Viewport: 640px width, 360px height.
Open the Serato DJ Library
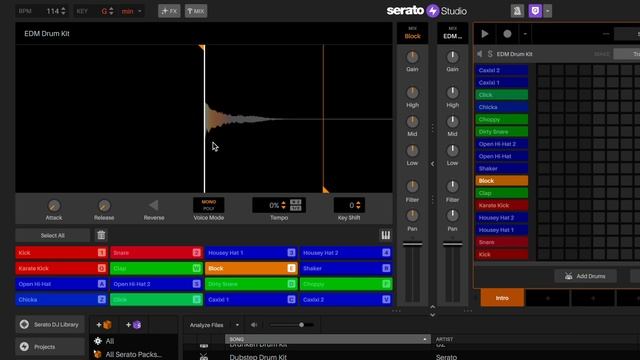coord(50,324)
